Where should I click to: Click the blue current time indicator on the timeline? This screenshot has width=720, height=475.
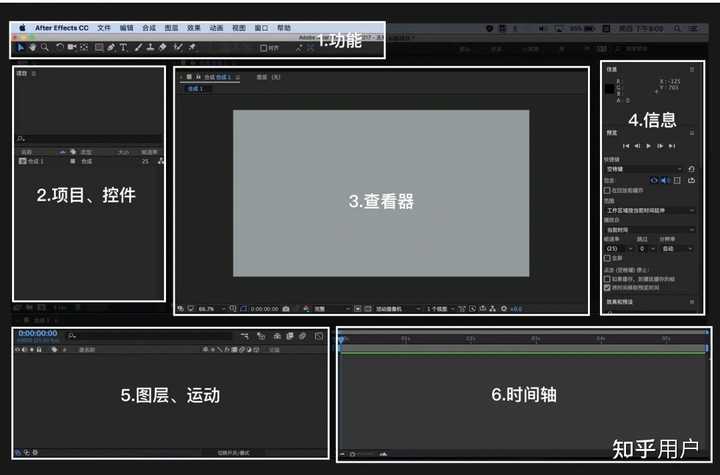(341, 340)
